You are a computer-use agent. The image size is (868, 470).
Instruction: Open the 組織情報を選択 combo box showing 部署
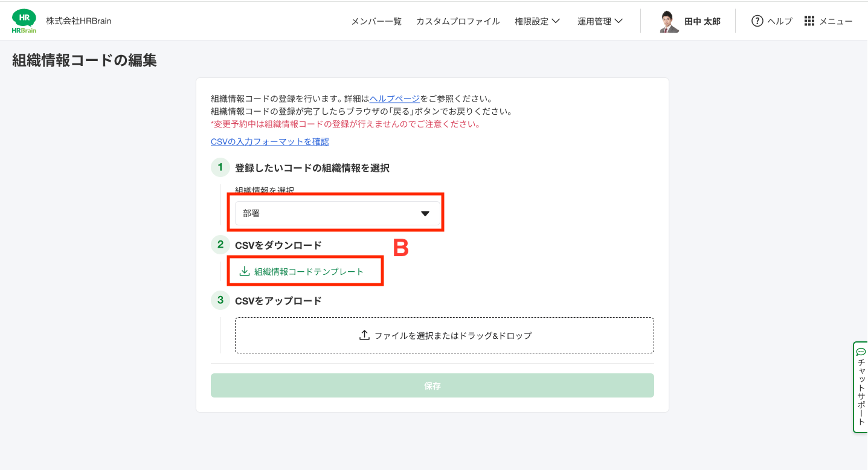(337, 213)
